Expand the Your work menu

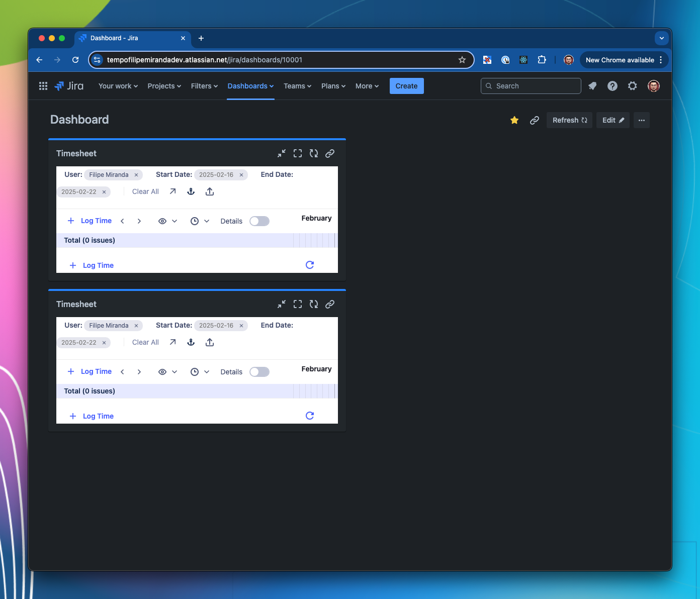[x=118, y=86]
